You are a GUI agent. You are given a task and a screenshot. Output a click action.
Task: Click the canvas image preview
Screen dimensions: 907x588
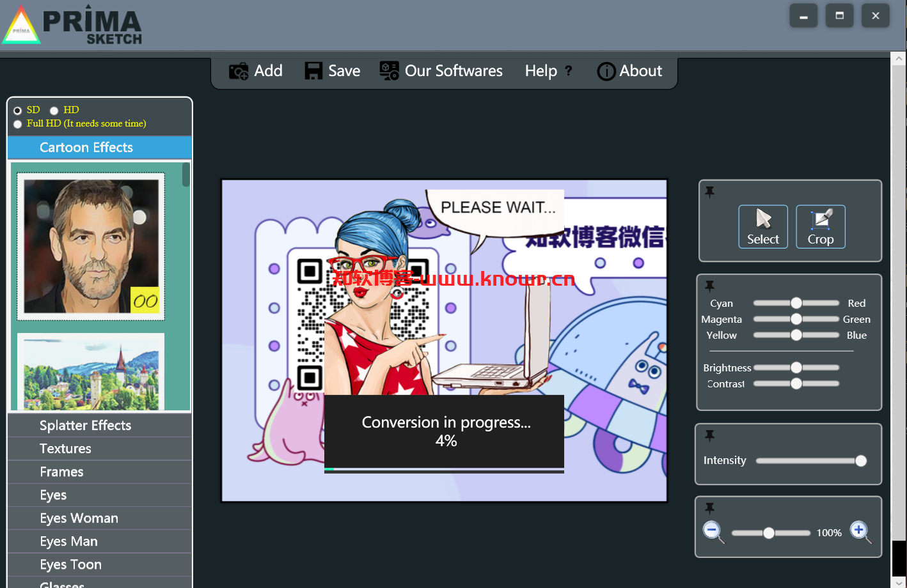[444, 341]
